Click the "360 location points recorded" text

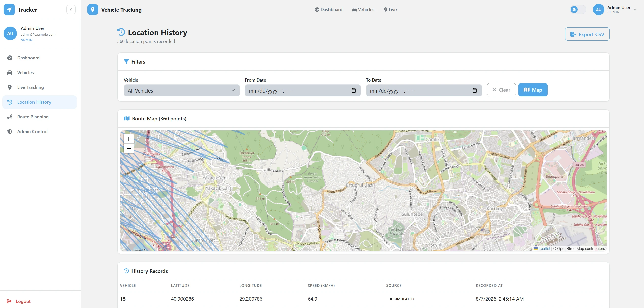[x=146, y=41]
